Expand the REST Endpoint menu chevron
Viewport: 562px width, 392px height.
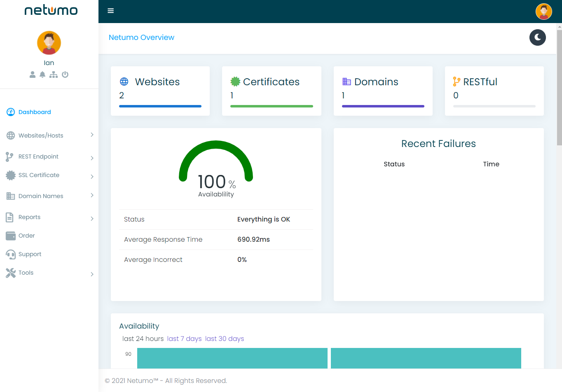(x=92, y=158)
